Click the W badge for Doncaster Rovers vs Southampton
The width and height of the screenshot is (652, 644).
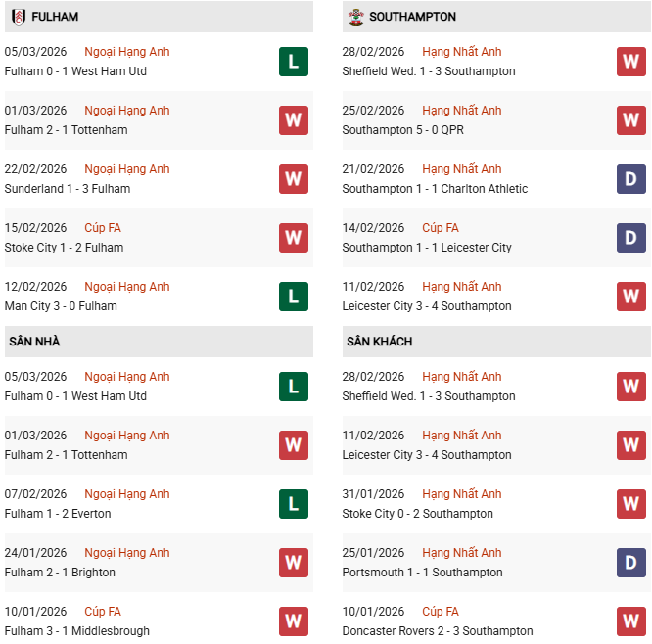click(x=631, y=621)
